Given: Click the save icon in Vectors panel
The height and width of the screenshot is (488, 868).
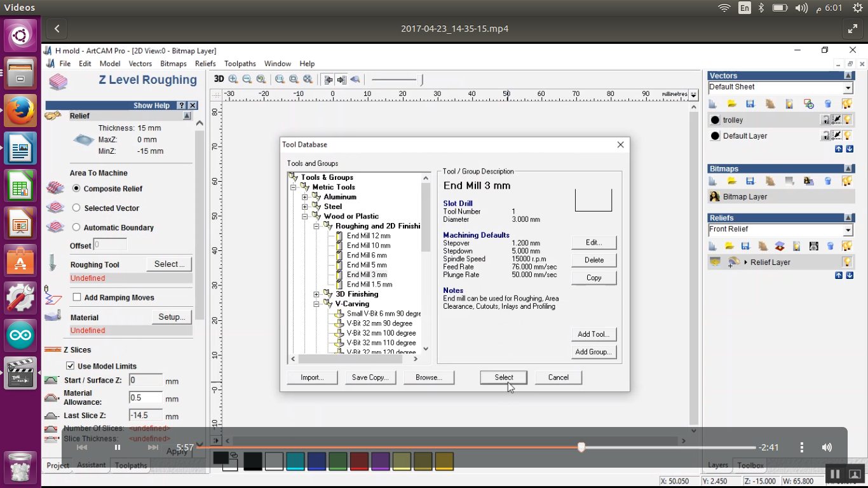Looking at the screenshot, I should click(x=750, y=104).
